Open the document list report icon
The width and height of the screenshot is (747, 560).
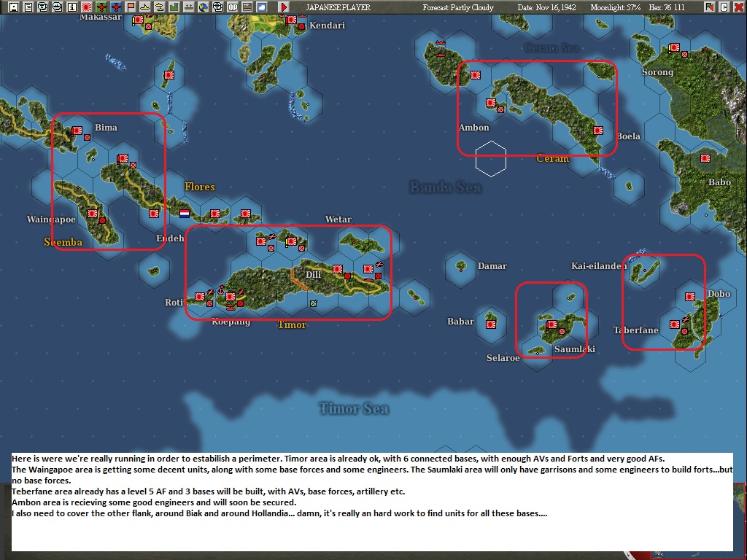(28, 7)
